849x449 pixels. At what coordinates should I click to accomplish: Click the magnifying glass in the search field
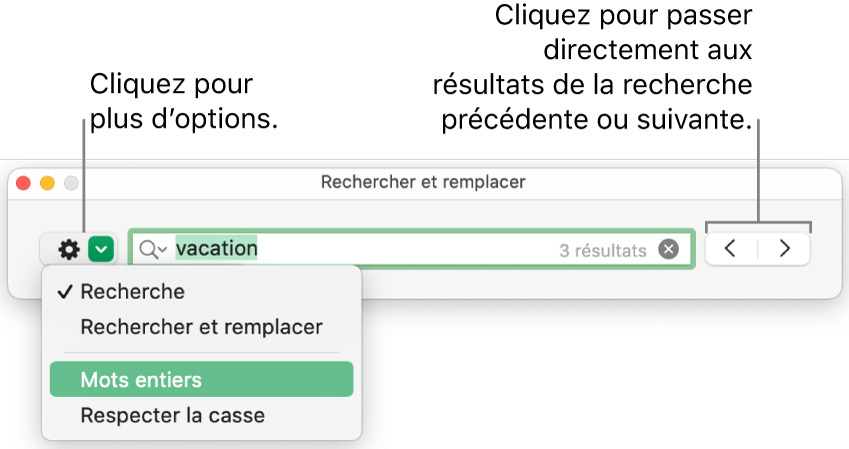[148, 250]
